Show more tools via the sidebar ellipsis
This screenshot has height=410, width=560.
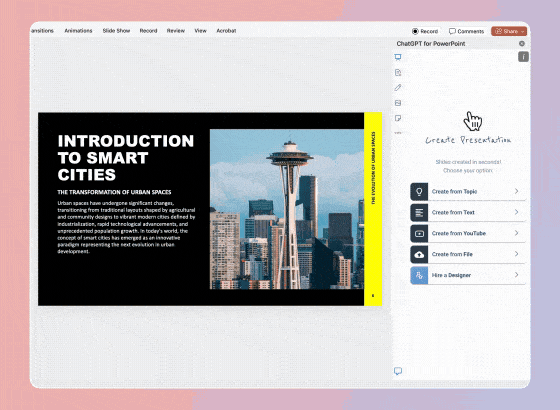click(x=398, y=132)
